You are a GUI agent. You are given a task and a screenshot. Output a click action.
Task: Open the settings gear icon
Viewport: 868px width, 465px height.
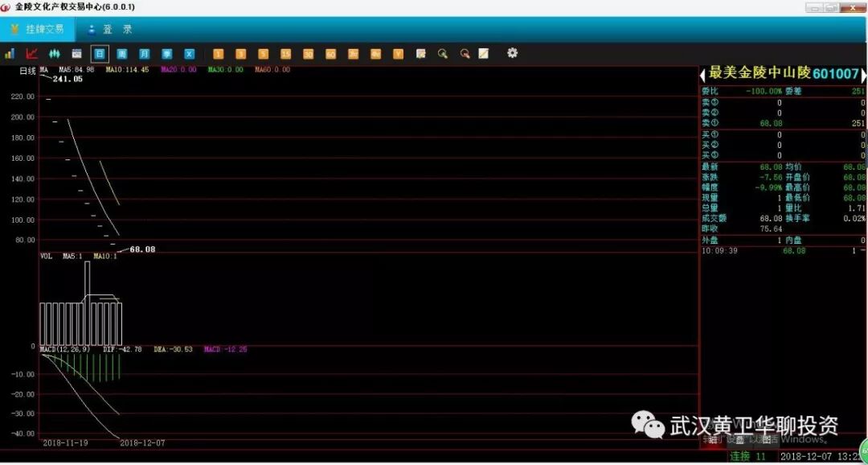click(513, 53)
